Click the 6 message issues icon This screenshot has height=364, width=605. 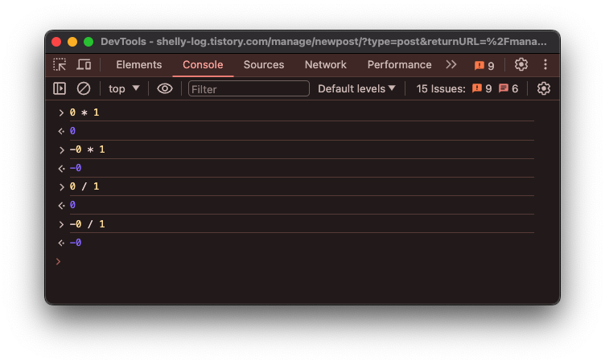click(x=508, y=89)
